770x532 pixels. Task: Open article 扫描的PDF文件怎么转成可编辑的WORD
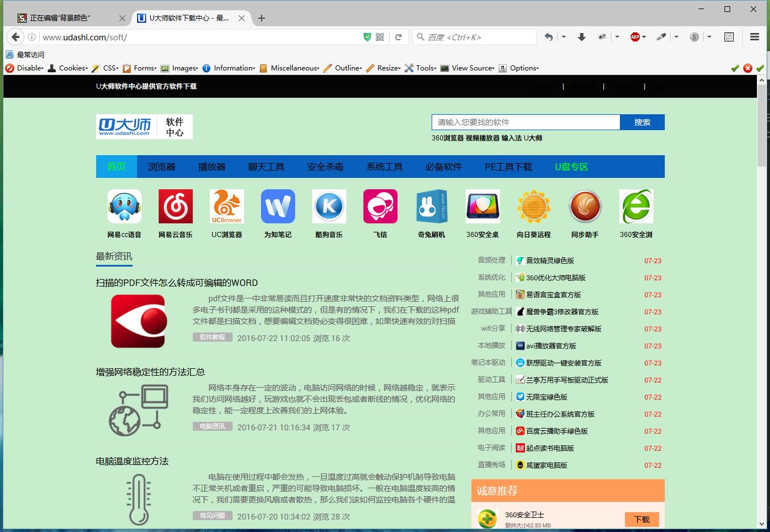click(177, 282)
